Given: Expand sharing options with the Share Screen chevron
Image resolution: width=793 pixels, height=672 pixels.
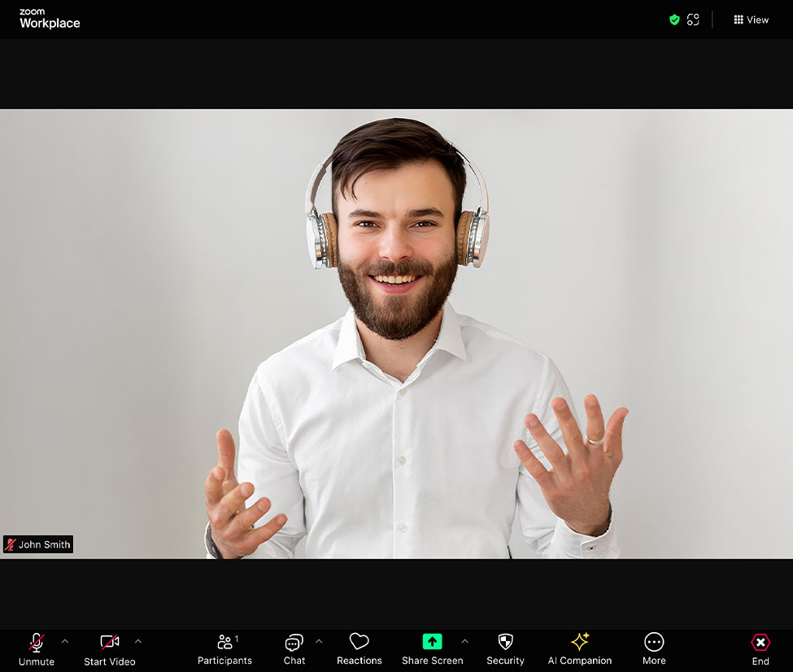Looking at the screenshot, I should coord(464,640).
